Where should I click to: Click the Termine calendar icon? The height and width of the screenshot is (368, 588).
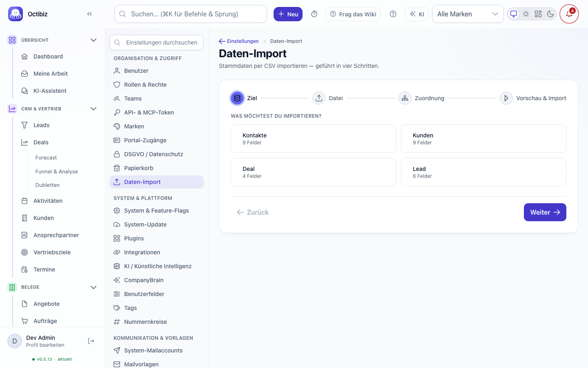point(24,269)
